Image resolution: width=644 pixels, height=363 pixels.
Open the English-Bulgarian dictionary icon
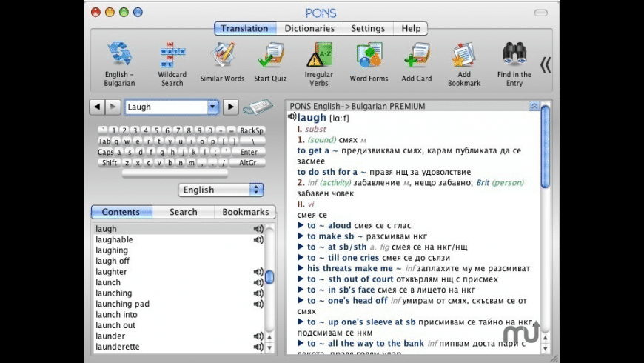pyautogui.click(x=118, y=56)
